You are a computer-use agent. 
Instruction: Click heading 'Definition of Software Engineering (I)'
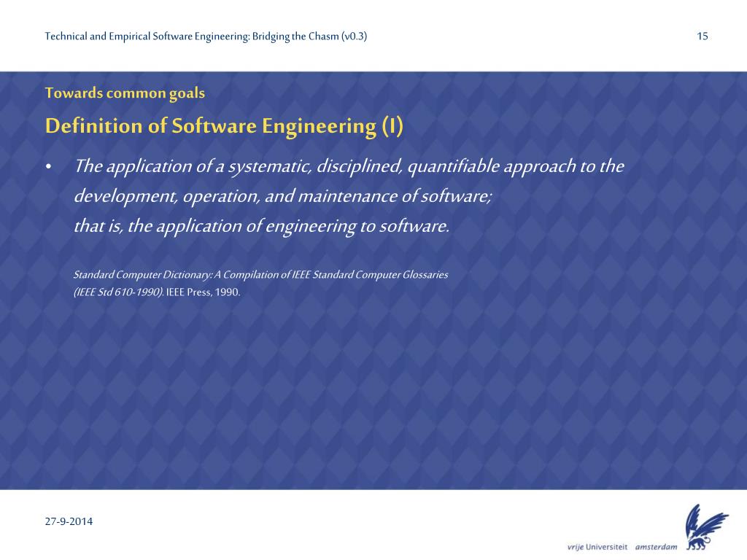pos(224,126)
